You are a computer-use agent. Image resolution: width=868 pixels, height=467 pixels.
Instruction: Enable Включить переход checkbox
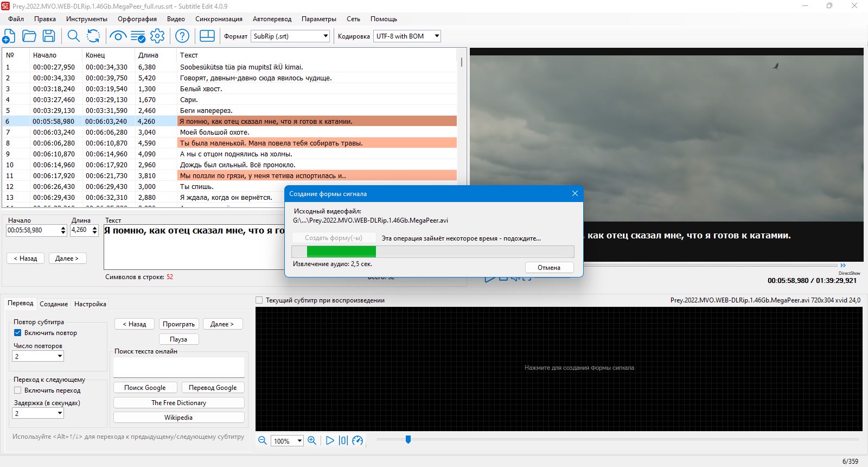click(x=18, y=390)
